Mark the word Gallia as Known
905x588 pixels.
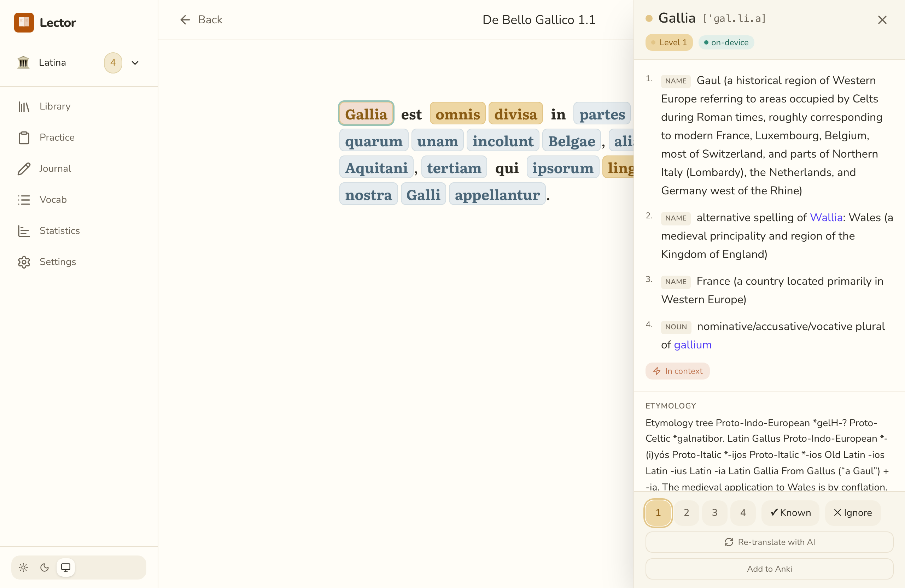(790, 513)
